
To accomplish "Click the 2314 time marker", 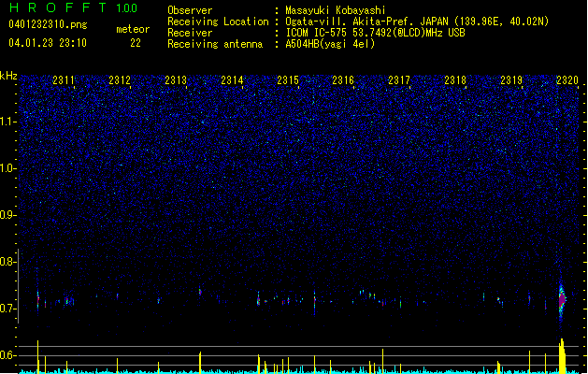I will click(232, 79).
